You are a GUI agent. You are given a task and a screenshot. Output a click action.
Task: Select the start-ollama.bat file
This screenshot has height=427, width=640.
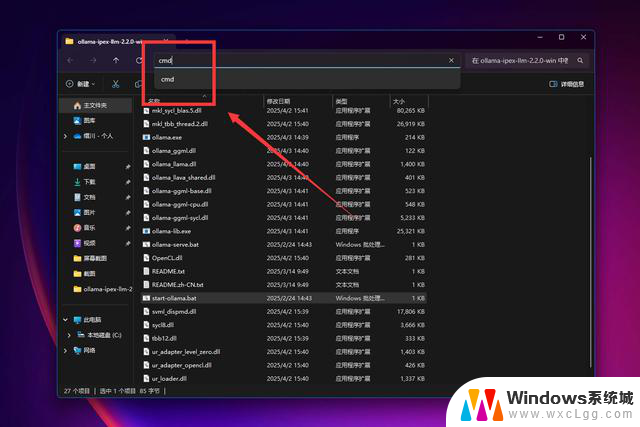[284, 298]
